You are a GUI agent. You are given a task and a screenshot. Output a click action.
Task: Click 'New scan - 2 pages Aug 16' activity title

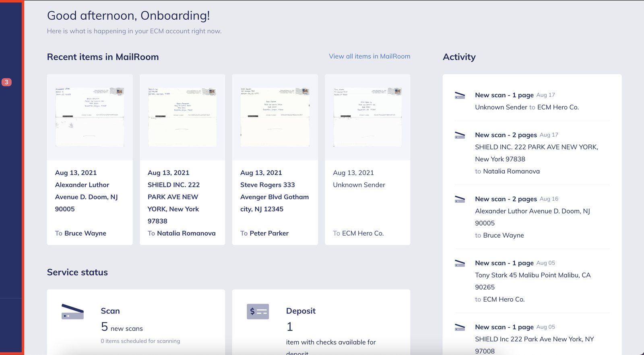(x=516, y=199)
